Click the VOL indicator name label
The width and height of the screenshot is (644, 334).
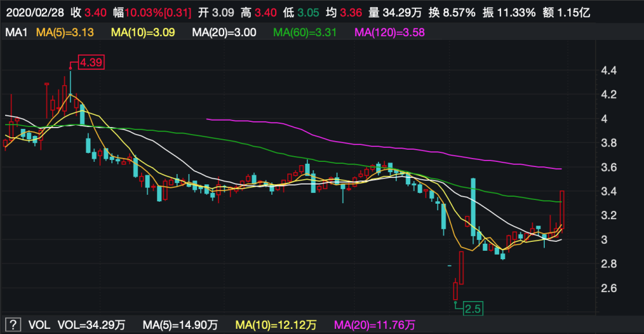[39, 324]
